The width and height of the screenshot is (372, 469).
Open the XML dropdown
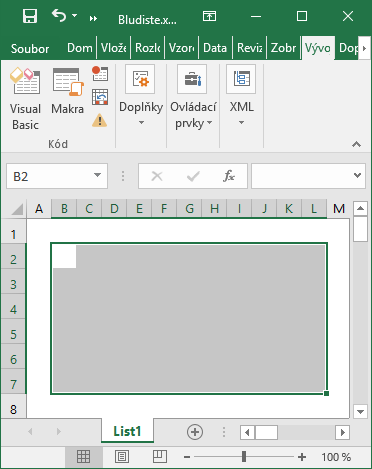pos(241,96)
